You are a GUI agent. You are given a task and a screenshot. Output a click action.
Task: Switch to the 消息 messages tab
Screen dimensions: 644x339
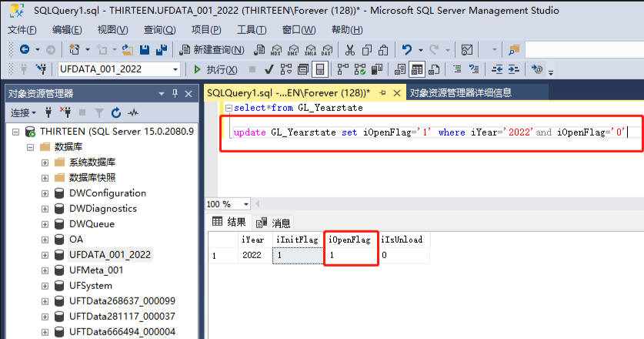pos(274,223)
